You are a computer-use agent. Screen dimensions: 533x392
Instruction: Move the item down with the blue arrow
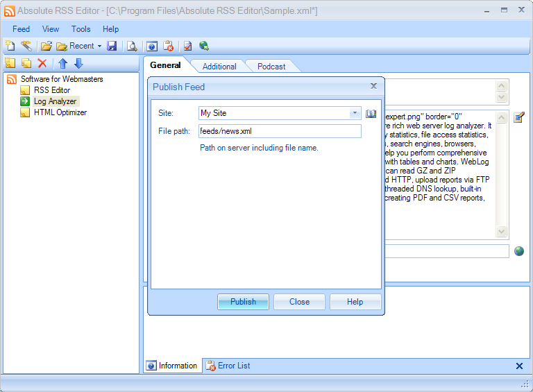click(x=78, y=63)
